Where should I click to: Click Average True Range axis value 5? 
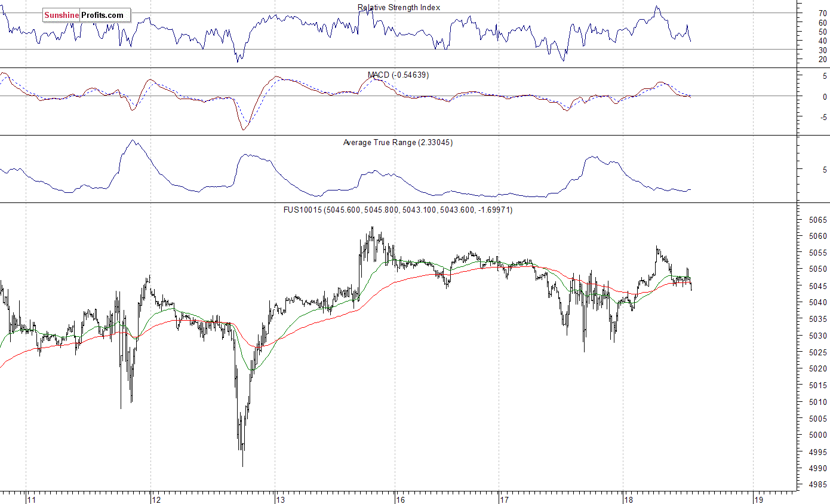(x=824, y=170)
